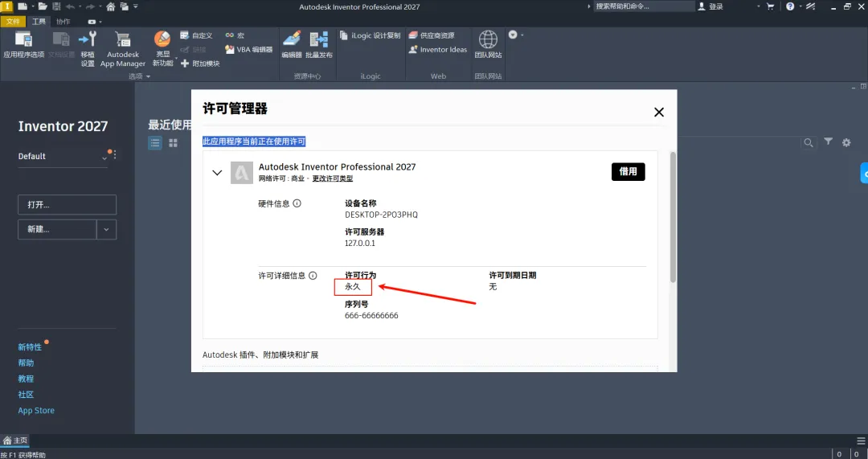Screen dimensions: 868x459
Task: Click the Home icon in quick access toolbar
Action: point(111,6)
